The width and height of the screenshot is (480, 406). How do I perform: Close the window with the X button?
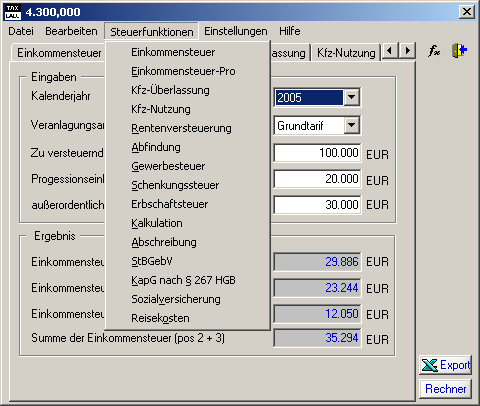coord(467,12)
